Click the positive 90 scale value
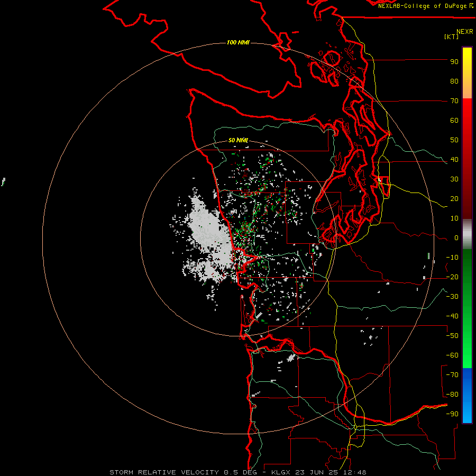476x476 pixels. pos(454,62)
